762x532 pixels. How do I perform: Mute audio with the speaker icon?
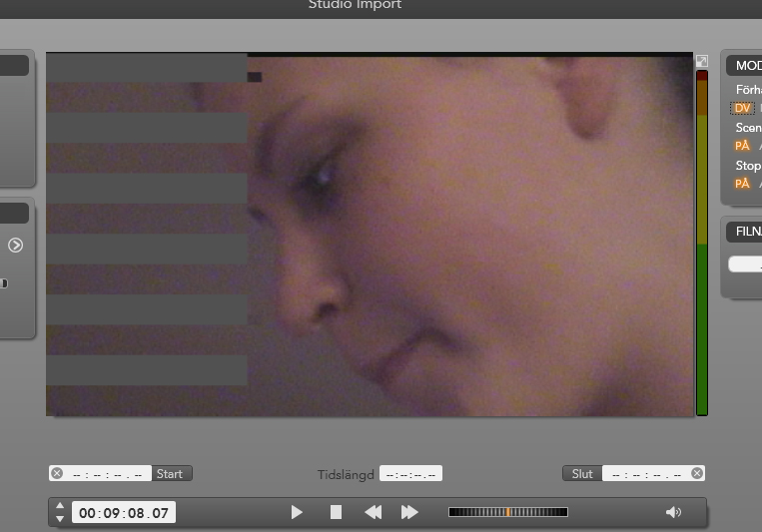pos(673,512)
